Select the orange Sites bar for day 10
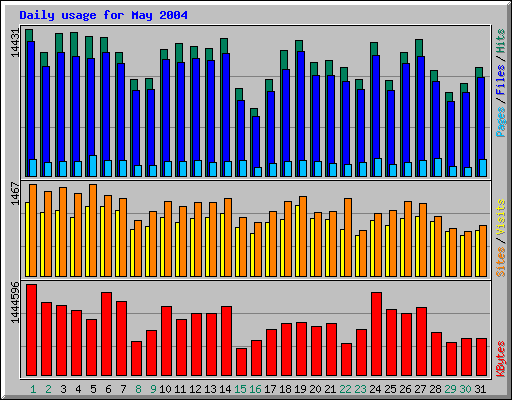This screenshot has width=512, height=400. click(168, 239)
